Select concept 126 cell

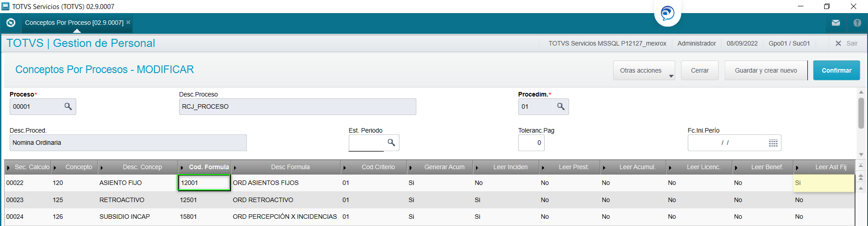tap(74, 217)
